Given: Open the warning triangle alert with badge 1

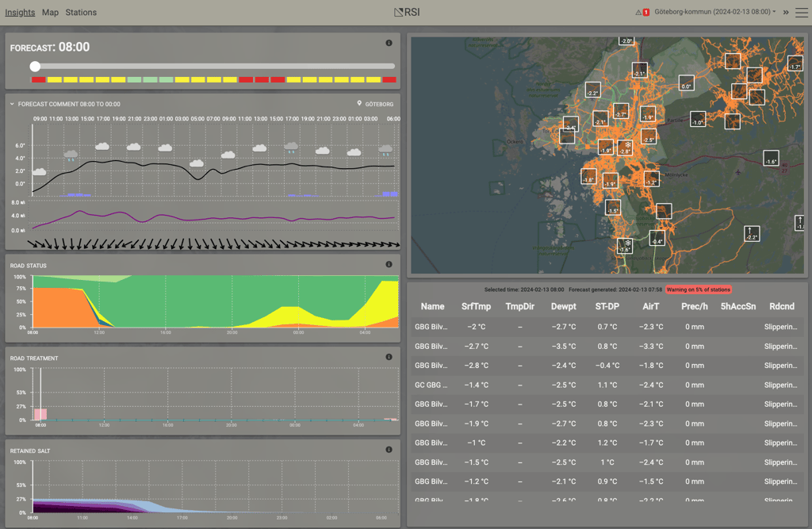Looking at the screenshot, I should click(x=642, y=12).
